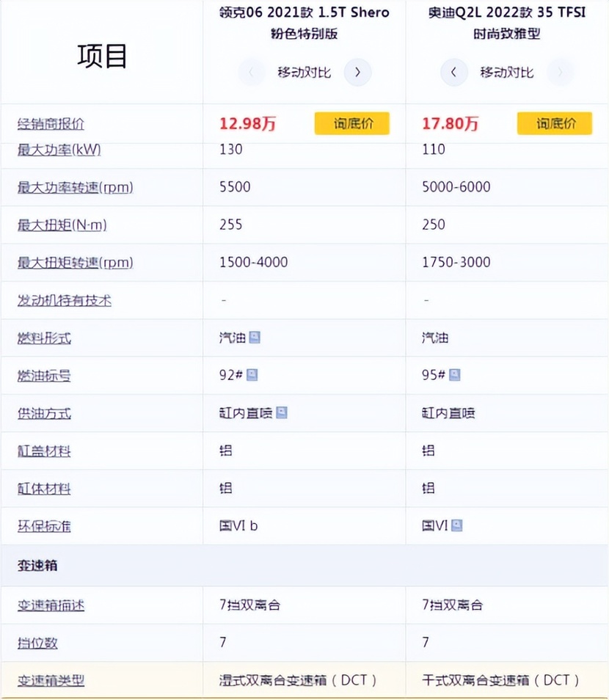Click the 12.98万 price

[248, 123]
